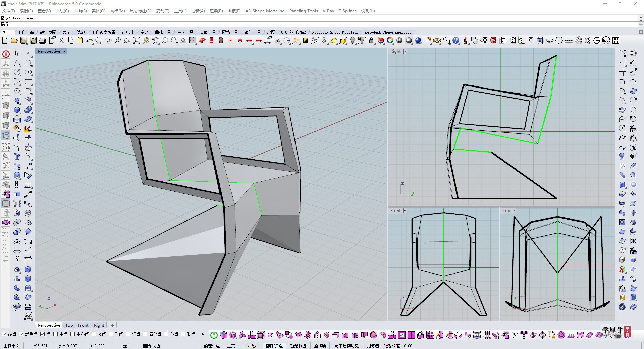Open the Perspective viewport dropdown arrow
This screenshot has height=349, width=644.
pos(65,51)
